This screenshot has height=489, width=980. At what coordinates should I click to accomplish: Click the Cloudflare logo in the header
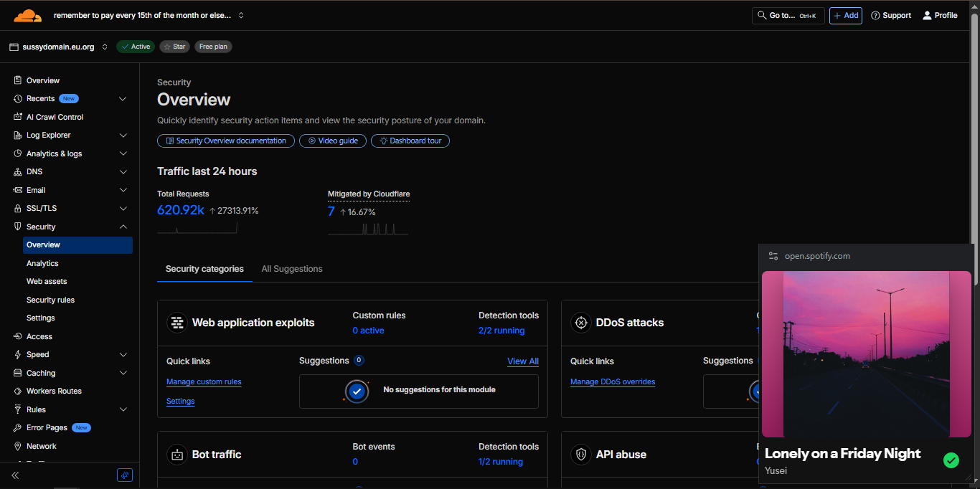coord(28,15)
